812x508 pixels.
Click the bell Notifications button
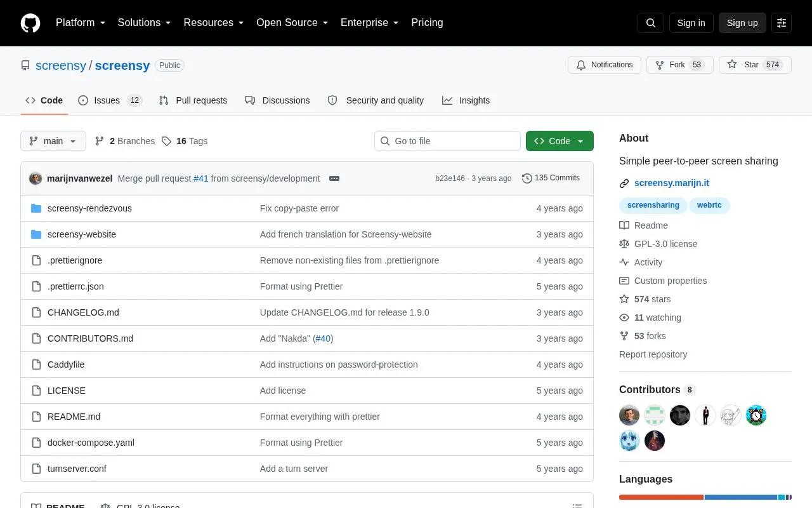(x=605, y=65)
